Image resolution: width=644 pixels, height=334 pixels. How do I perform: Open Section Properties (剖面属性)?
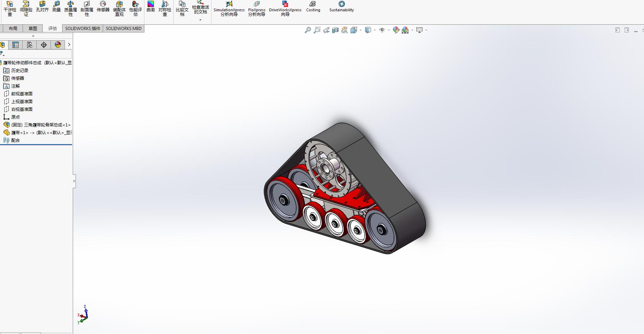(x=87, y=8)
